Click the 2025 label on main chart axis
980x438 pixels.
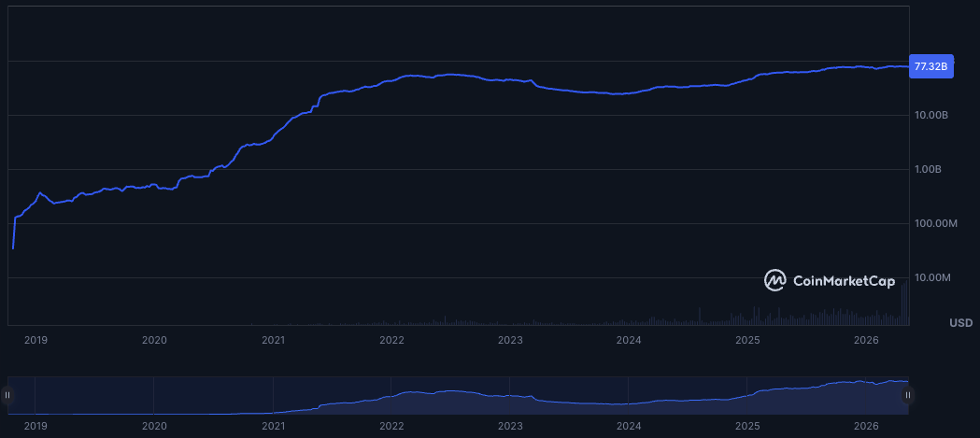point(747,340)
